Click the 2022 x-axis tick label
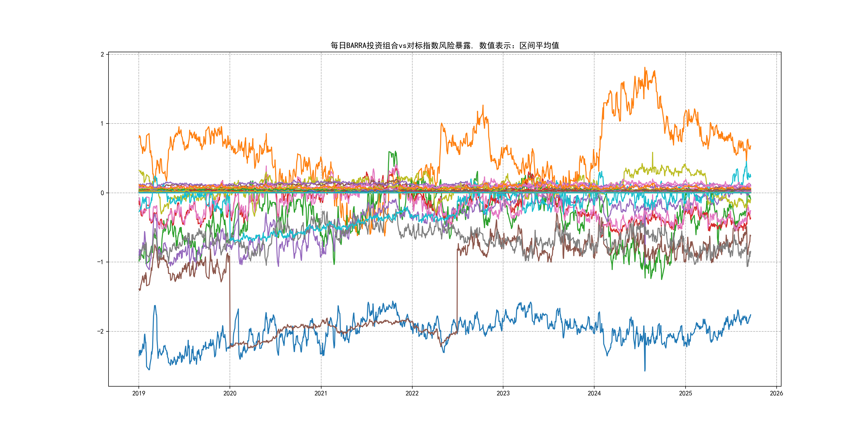Image resolution: width=868 pixels, height=434 pixels. coord(412,393)
